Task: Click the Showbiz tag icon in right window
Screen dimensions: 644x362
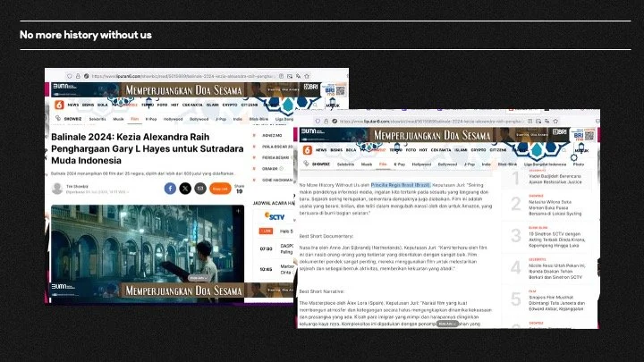Action: [x=306, y=164]
